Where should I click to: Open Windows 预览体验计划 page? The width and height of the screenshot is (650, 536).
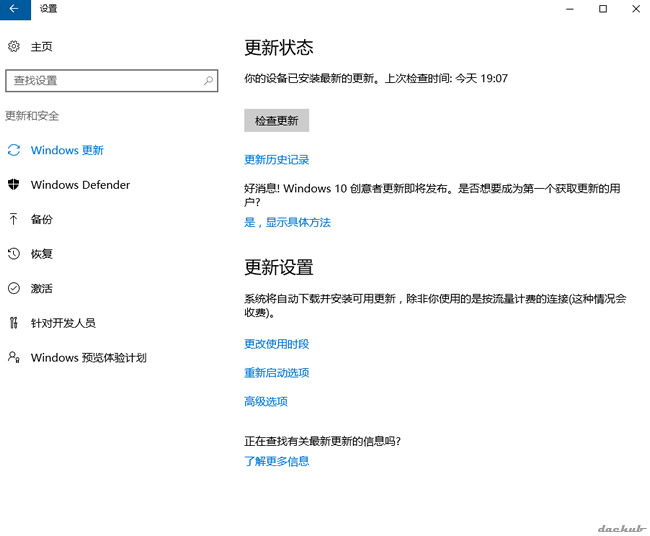point(89,357)
